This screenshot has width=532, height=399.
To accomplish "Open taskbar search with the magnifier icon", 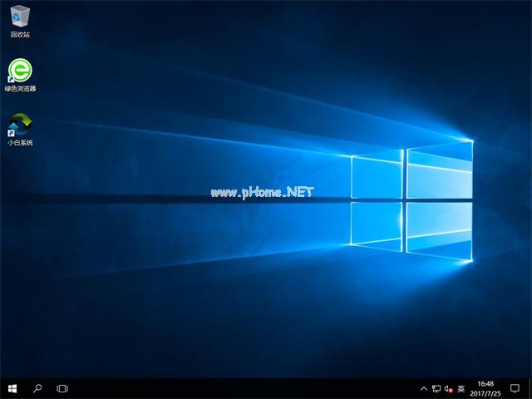I will (x=37, y=388).
